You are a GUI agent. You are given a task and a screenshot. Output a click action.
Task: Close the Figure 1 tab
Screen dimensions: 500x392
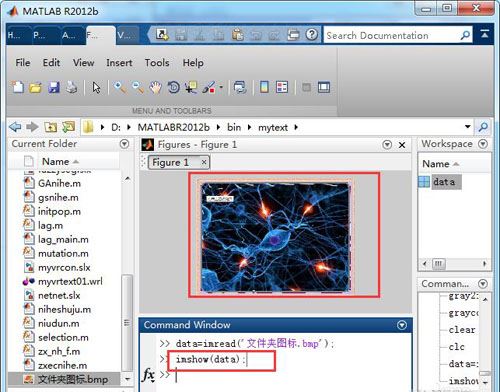pos(204,162)
